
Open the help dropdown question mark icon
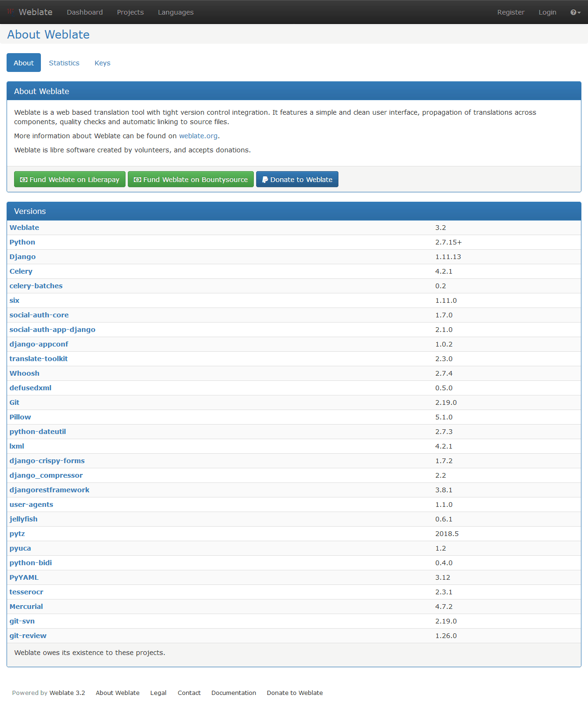(x=575, y=12)
